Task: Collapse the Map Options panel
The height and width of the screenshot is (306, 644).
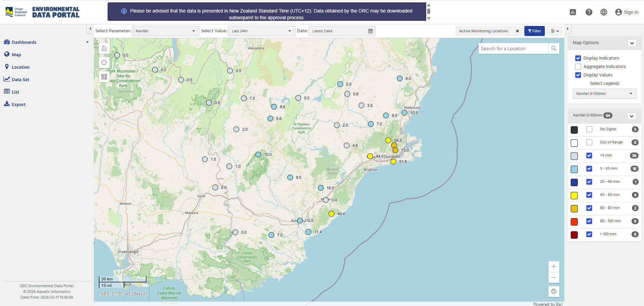Action: point(632,43)
